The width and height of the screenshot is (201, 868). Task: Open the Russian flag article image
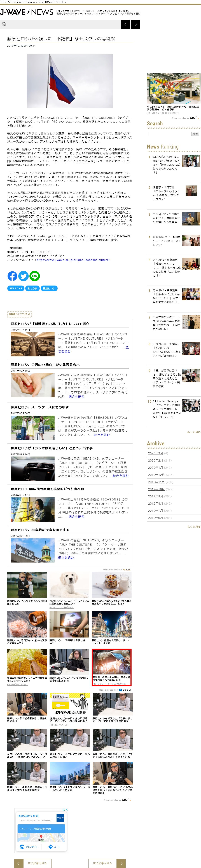coord(70,81)
